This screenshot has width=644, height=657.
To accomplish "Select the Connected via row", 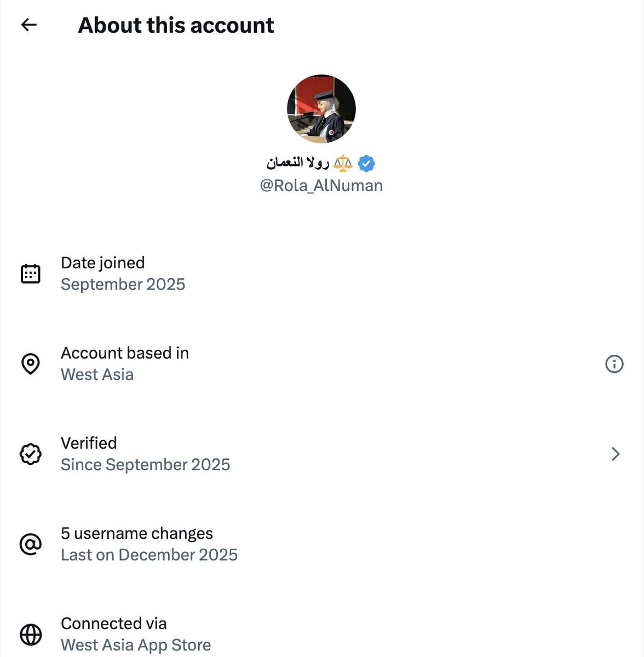I will [x=322, y=635].
